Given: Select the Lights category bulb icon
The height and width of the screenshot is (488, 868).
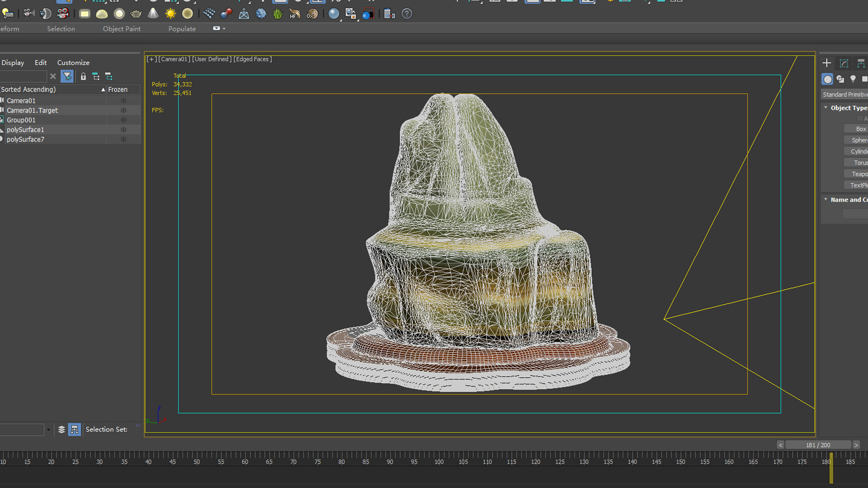Looking at the screenshot, I should tap(853, 79).
